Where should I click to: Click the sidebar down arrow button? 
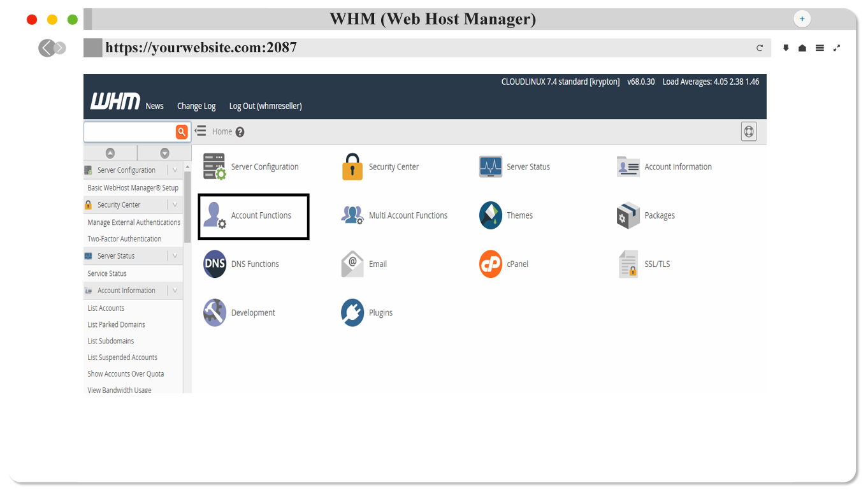[164, 153]
